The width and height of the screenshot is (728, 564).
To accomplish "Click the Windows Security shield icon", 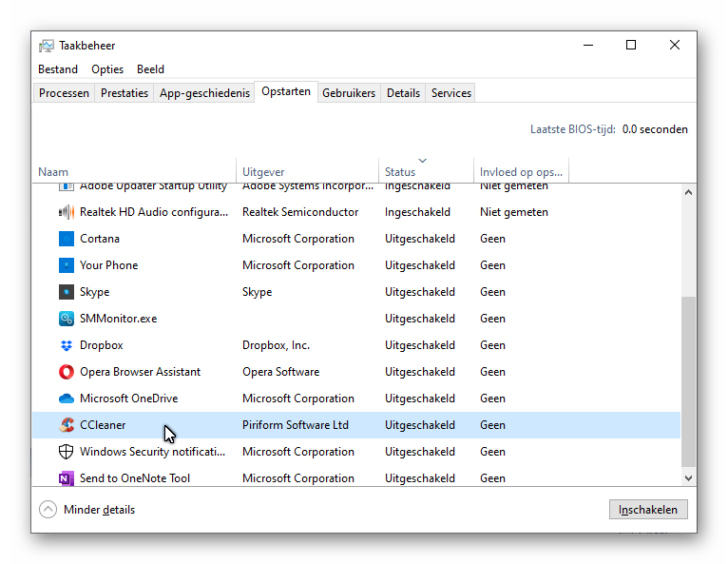I will click(x=66, y=452).
